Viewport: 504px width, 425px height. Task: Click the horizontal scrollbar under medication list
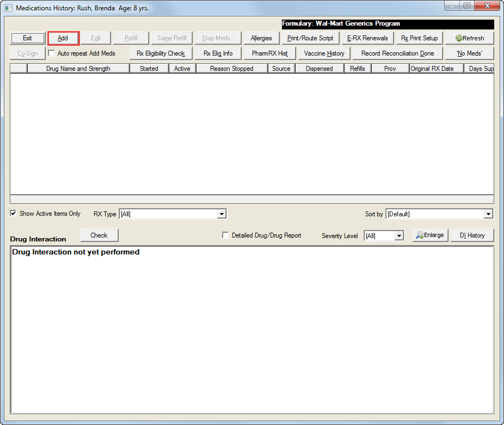pyautogui.click(x=251, y=199)
